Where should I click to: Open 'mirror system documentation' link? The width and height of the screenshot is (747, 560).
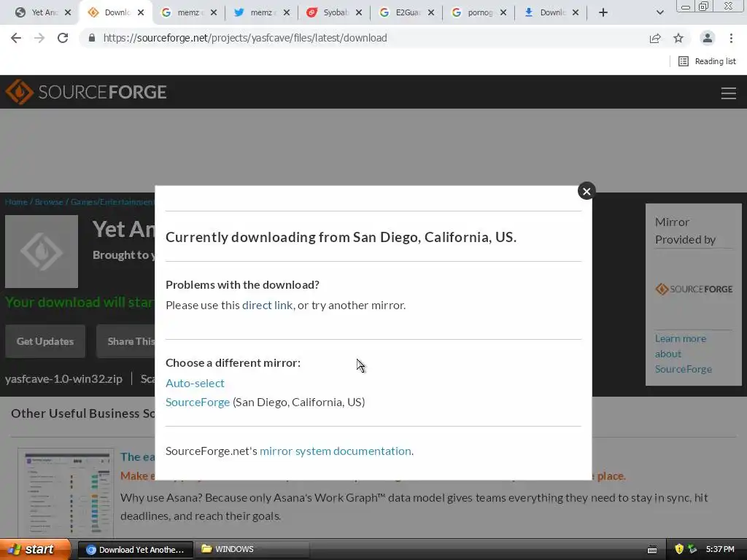[x=336, y=451]
